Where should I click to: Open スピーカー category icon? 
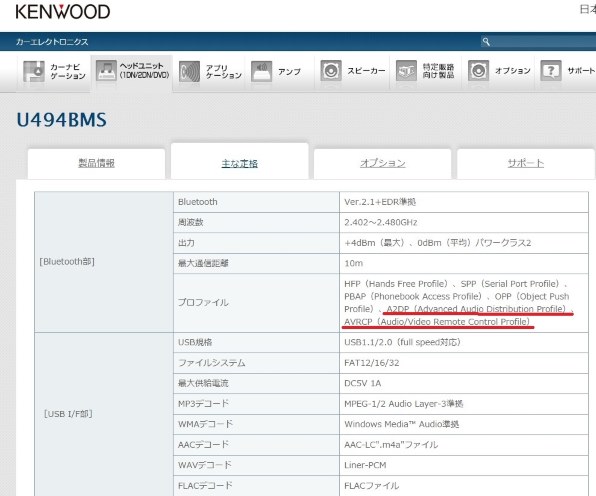(331, 71)
